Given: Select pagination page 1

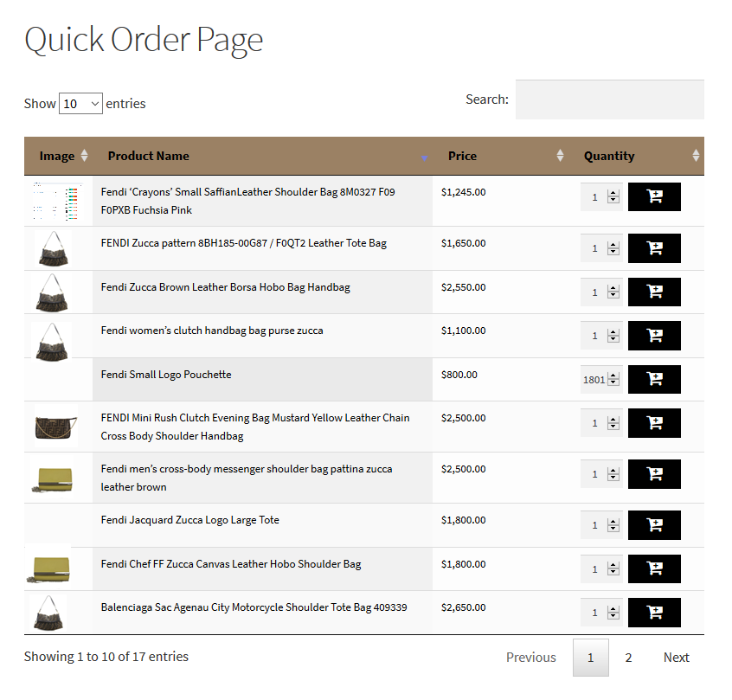Looking at the screenshot, I should [x=591, y=658].
